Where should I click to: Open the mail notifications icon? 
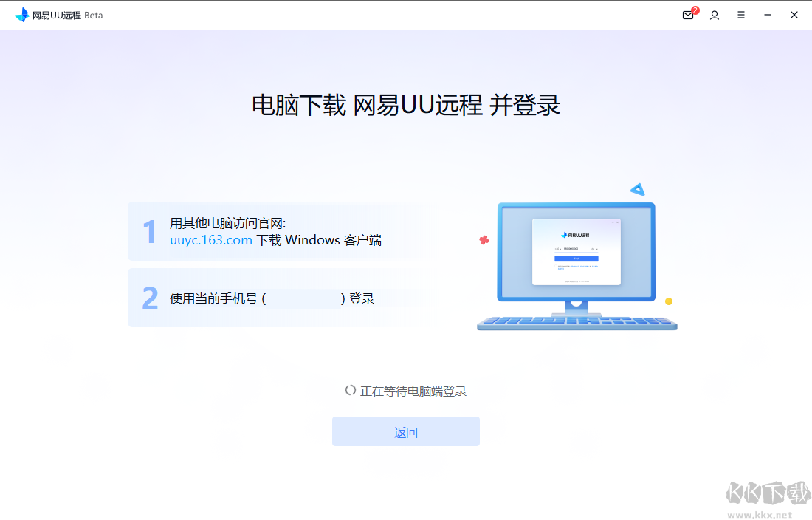click(x=688, y=15)
